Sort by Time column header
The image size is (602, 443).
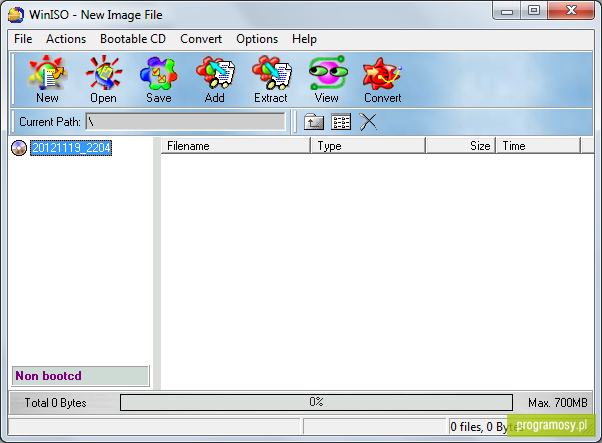click(x=538, y=146)
